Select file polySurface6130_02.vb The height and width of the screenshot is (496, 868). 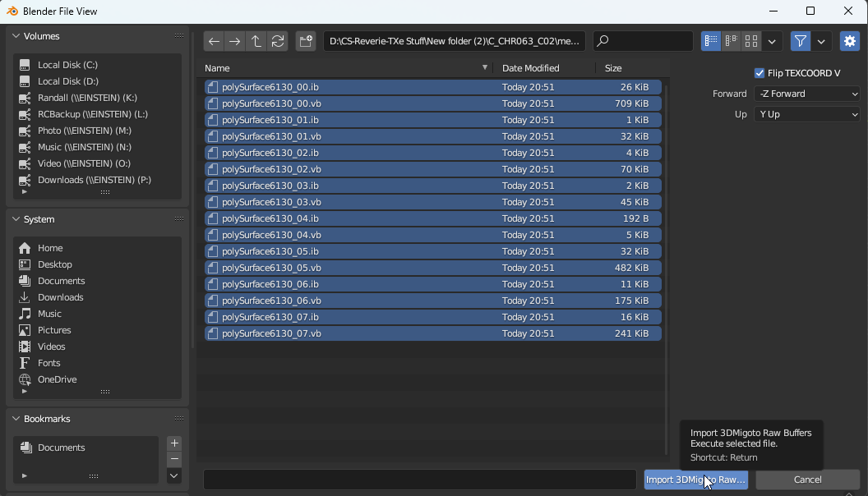[433, 169]
